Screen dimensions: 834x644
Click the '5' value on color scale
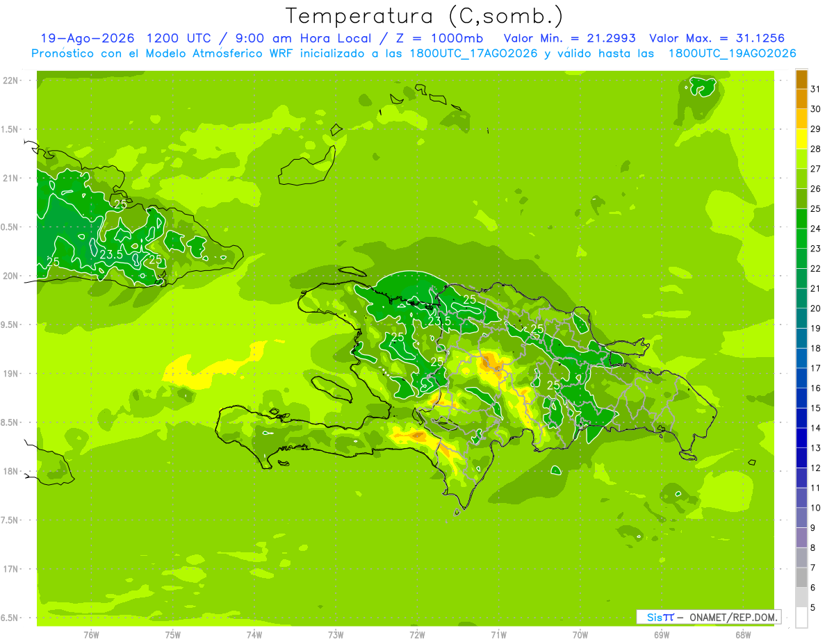[813, 607]
